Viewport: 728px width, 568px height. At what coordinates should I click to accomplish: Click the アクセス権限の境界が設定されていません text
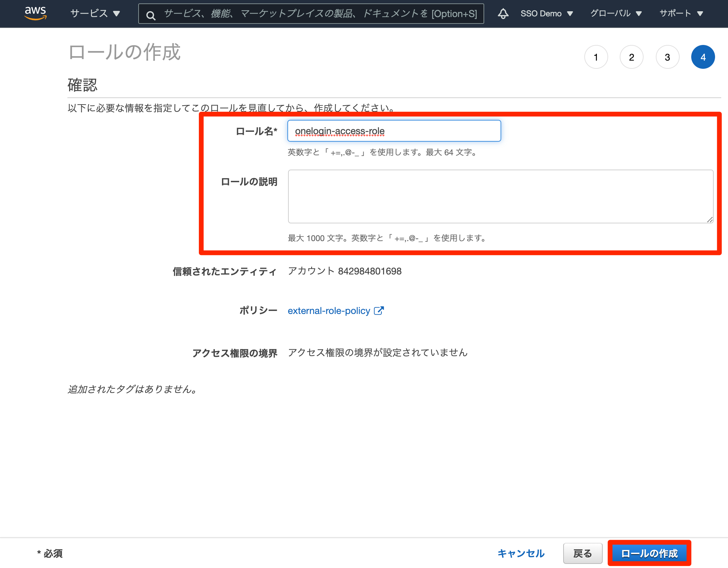[x=378, y=352]
